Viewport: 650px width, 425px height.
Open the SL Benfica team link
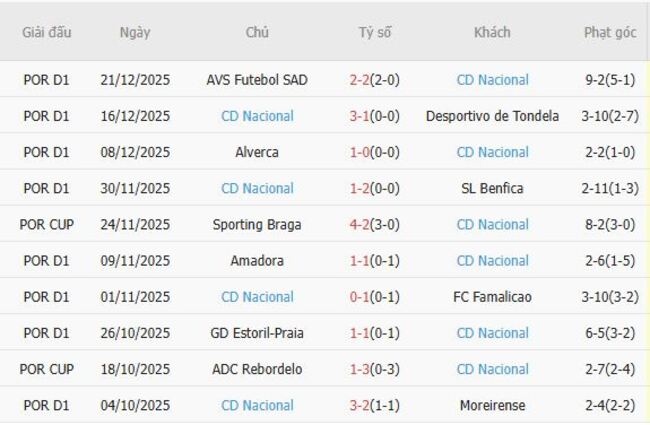pyautogui.click(x=492, y=188)
